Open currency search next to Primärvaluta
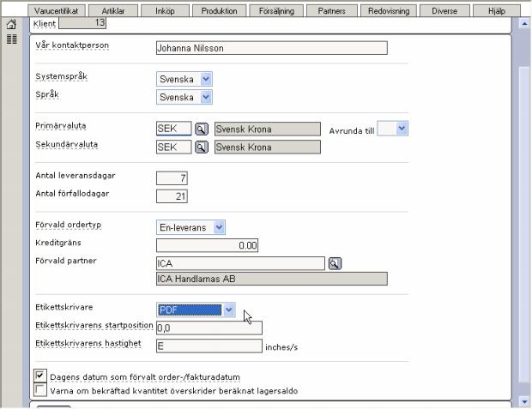The image size is (532, 409). [x=201, y=129]
